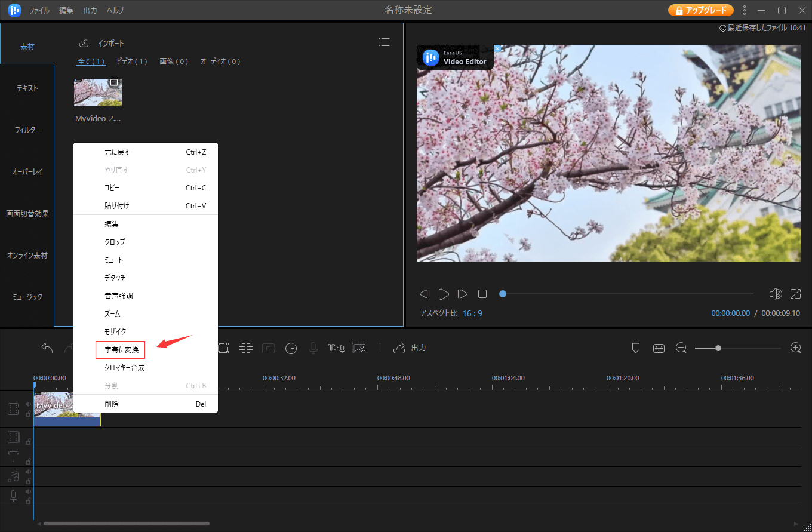Stop the preview playback

(482, 294)
